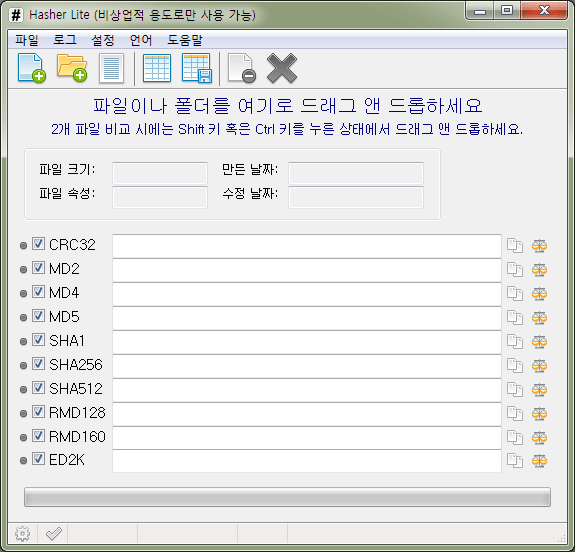Open the 파일 menu

point(27,40)
